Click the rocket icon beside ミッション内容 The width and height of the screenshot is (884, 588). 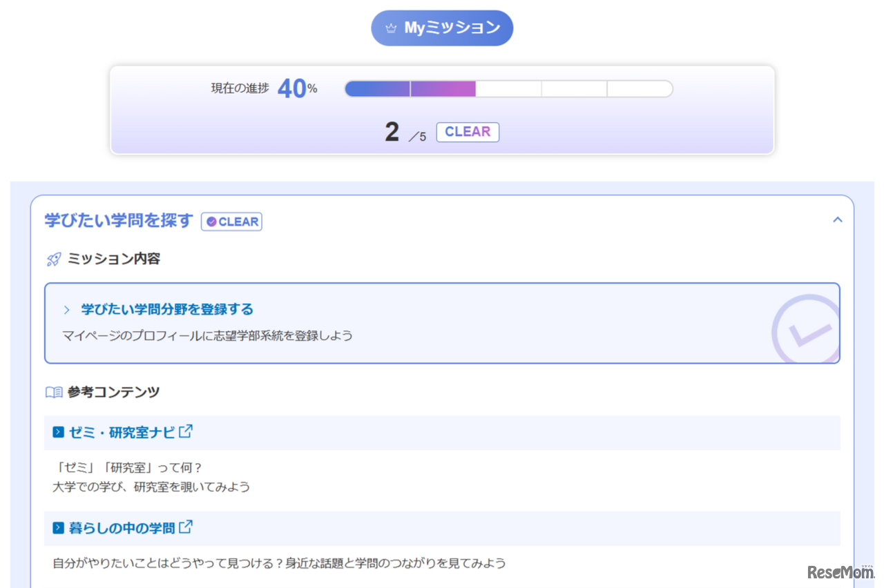pyautogui.click(x=52, y=258)
